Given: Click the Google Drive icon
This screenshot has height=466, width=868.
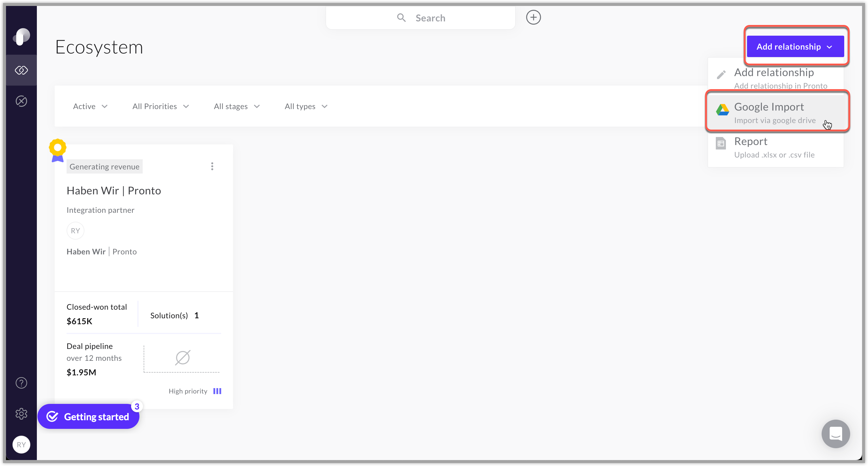Looking at the screenshot, I should (x=722, y=110).
